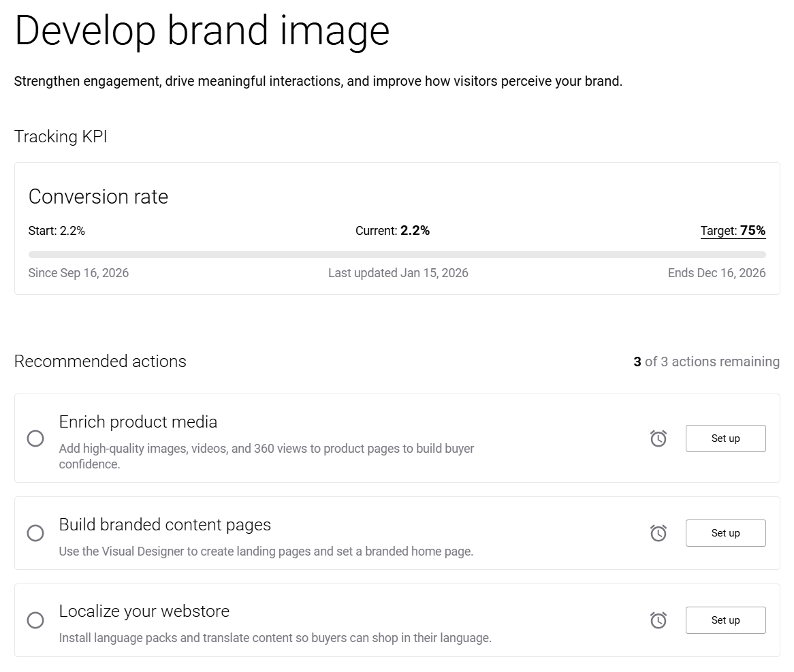Click the Develop brand image heading
The height and width of the screenshot is (672, 794).
[202, 31]
